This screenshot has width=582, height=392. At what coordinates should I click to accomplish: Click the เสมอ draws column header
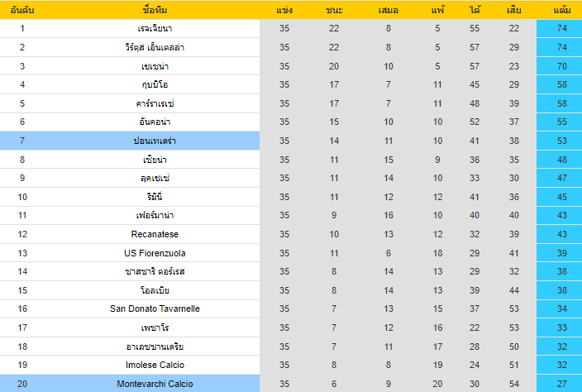[389, 10]
